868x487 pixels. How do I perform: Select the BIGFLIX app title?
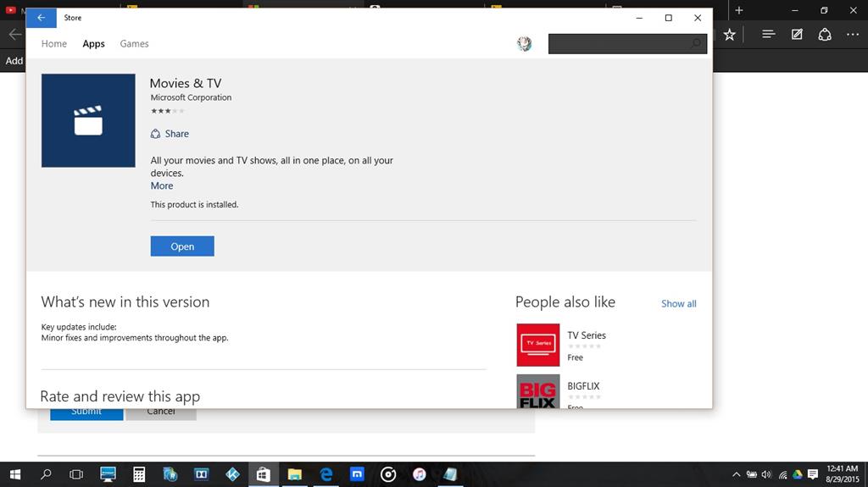tap(583, 386)
